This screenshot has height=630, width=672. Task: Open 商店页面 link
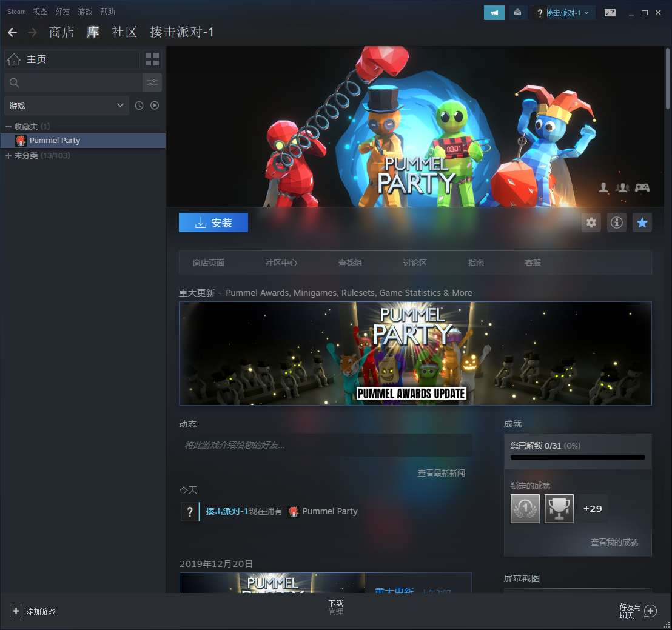pyautogui.click(x=208, y=263)
